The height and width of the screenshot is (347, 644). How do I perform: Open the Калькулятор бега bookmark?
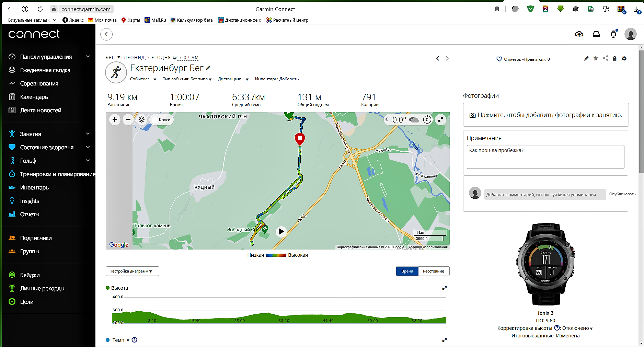click(192, 20)
